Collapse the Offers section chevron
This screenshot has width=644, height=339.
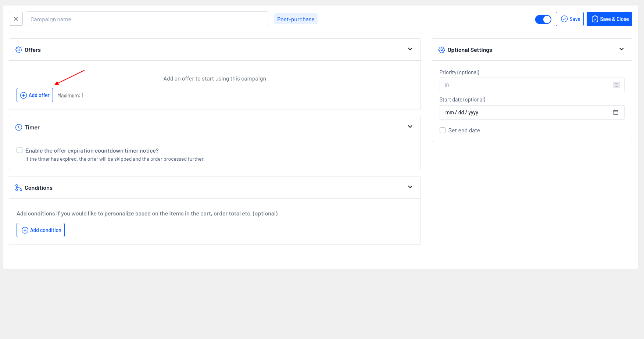point(410,49)
